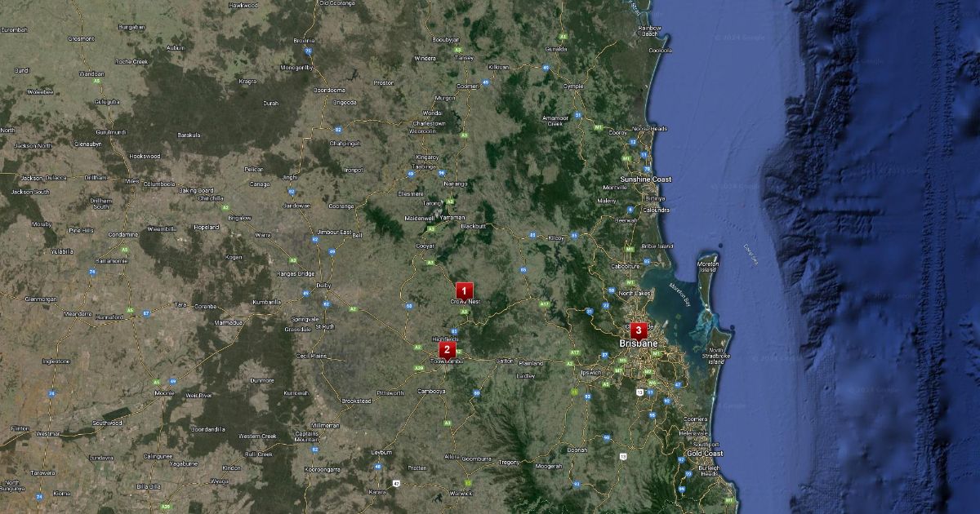Click the Cambooya town label
This screenshot has width=980, height=514.
point(432,391)
